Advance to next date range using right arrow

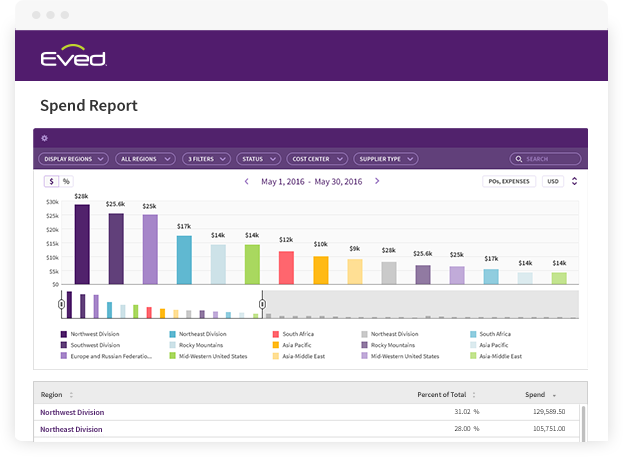click(x=377, y=181)
